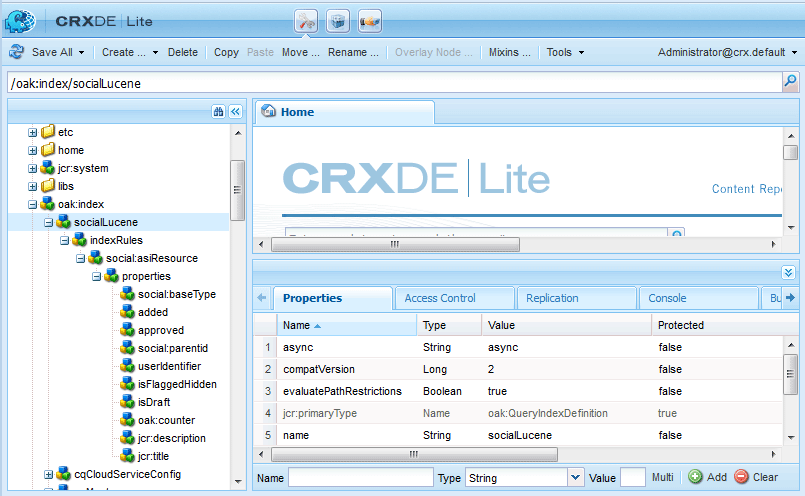The image size is (805, 496).
Task: Click the search icon in Home panel
Action: (677, 233)
